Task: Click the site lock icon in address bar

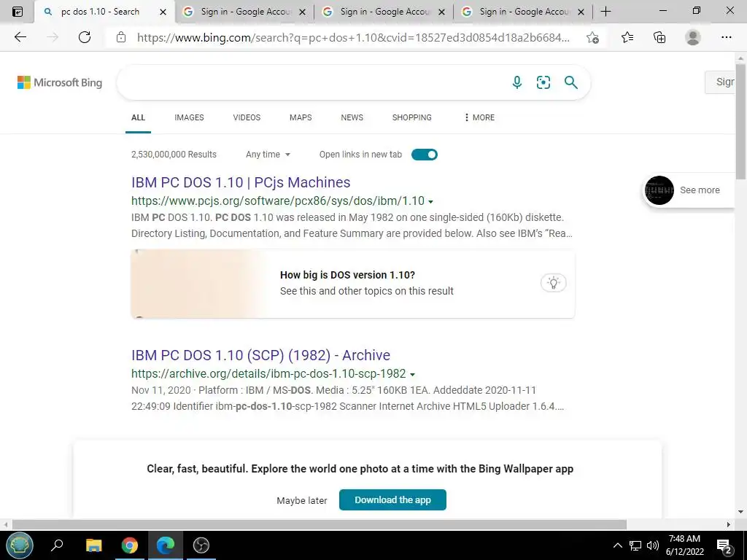Action: 121,37
